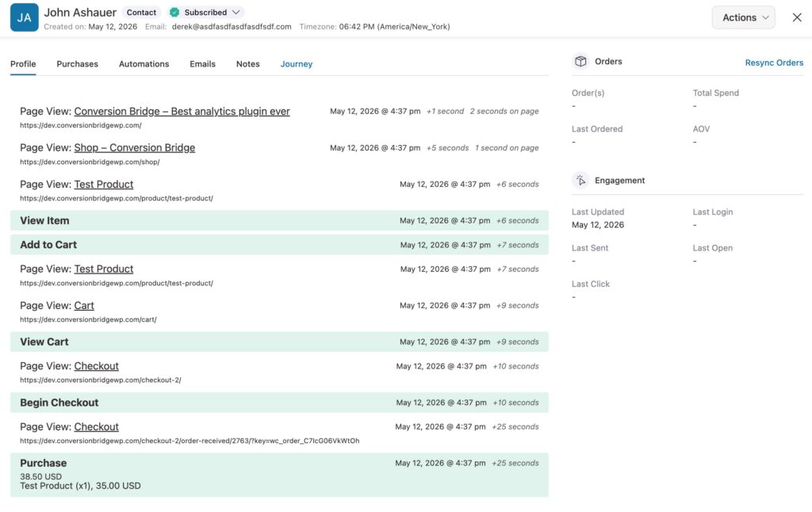Image resolution: width=812 pixels, height=512 pixels.
Task: Click the Last Click label
Action: (590, 284)
